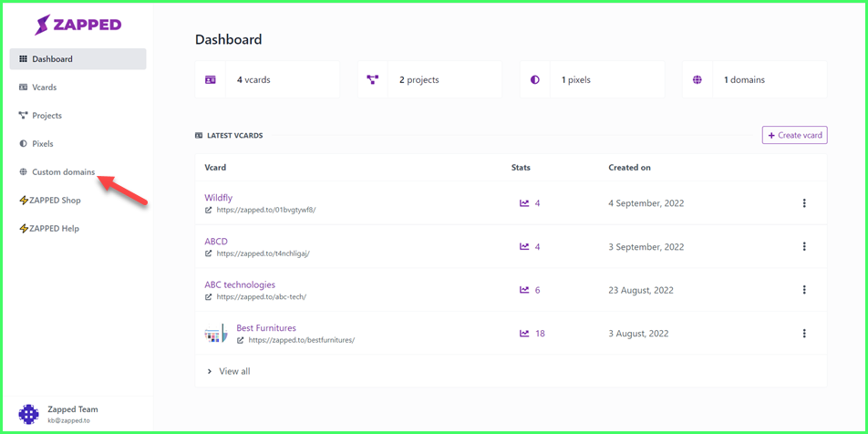Click the 'Created on' column header
This screenshot has width=868, height=434.
629,167
